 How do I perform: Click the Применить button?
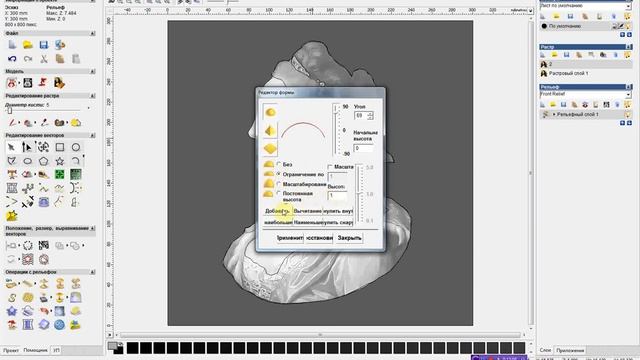(290, 238)
